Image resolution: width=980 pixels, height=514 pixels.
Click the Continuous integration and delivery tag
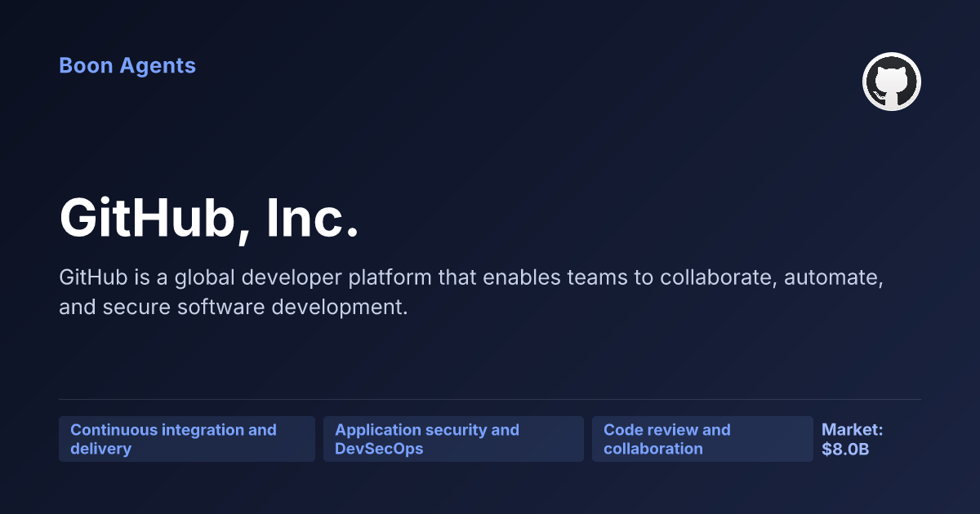pyautogui.click(x=187, y=439)
